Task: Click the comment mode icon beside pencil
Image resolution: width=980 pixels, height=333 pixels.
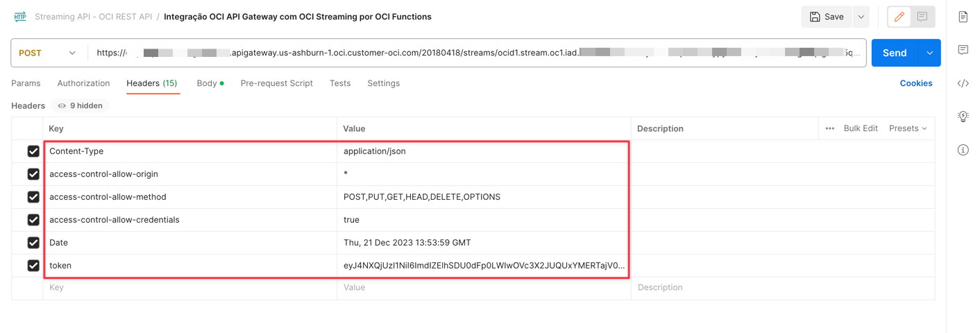Action: [x=922, y=17]
